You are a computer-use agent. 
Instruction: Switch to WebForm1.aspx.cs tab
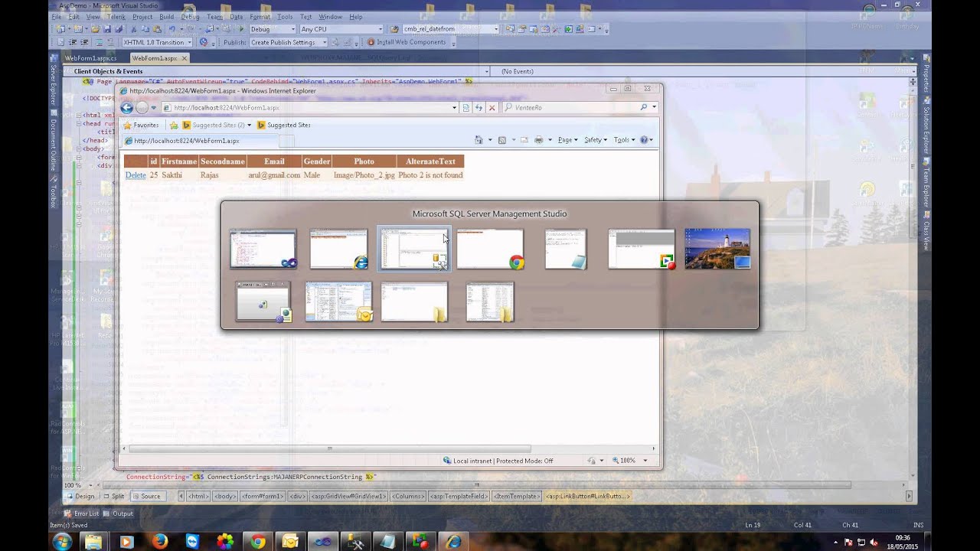[x=91, y=58]
